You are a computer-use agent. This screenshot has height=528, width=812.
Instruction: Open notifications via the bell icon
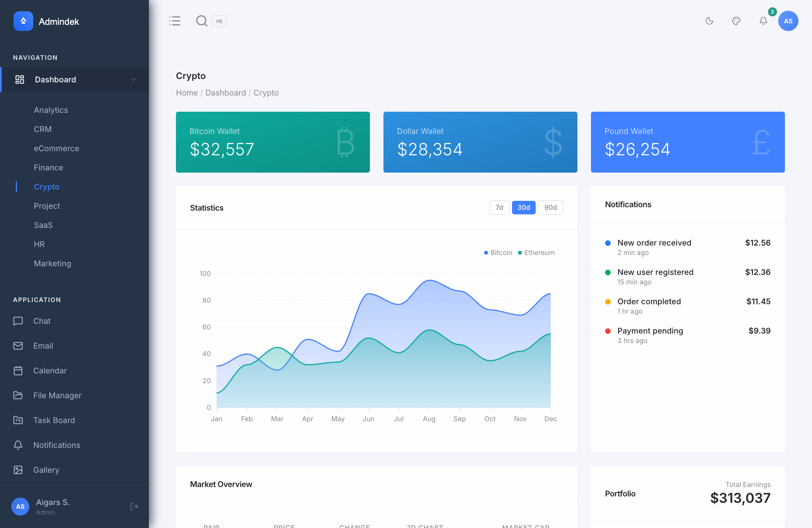pyautogui.click(x=763, y=21)
